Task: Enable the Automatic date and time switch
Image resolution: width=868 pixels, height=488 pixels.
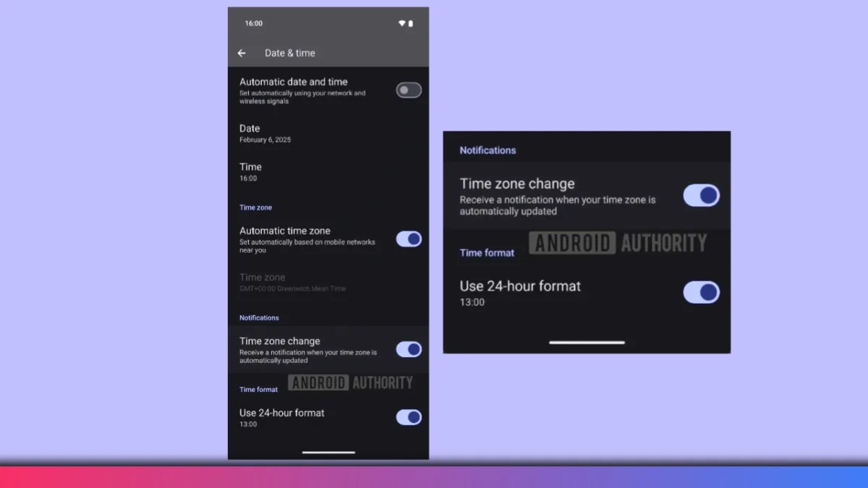Action: [x=409, y=90]
